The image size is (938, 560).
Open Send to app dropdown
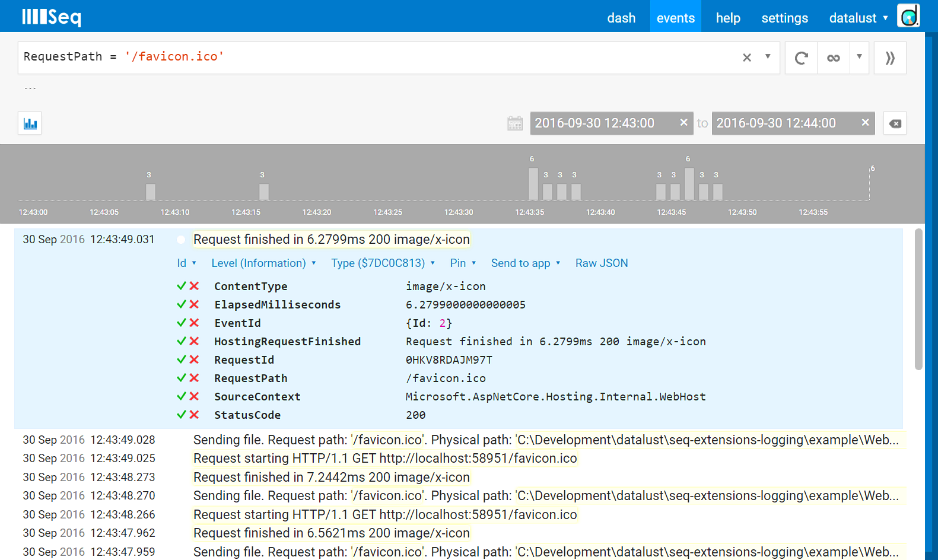[526, 263]
